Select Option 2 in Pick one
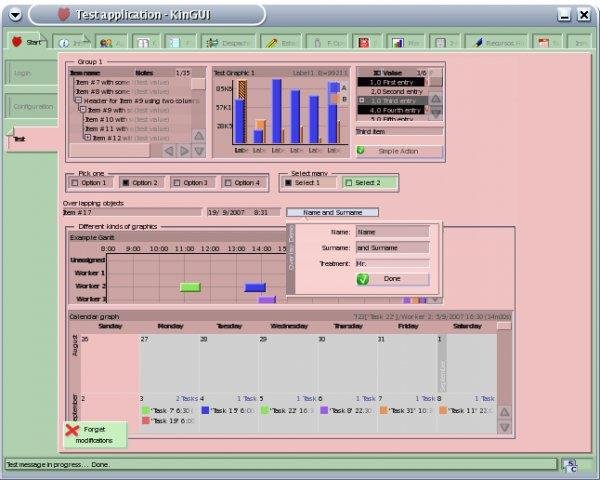 click(x=141, y=183)
